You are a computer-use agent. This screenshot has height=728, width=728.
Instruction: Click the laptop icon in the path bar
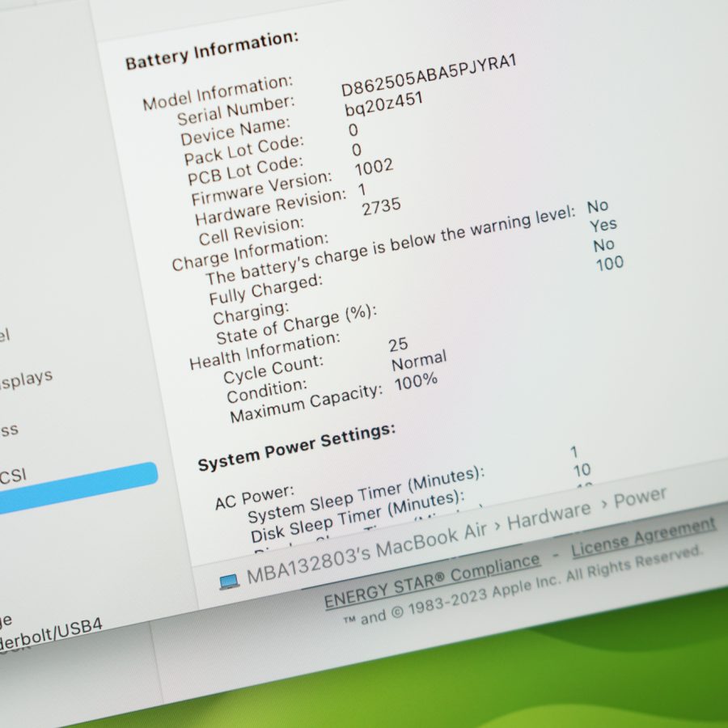(230, 582)
